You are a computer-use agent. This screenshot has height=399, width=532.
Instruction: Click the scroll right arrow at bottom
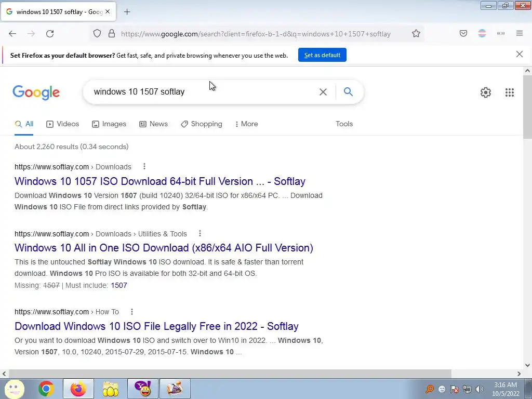click(519, 374)
